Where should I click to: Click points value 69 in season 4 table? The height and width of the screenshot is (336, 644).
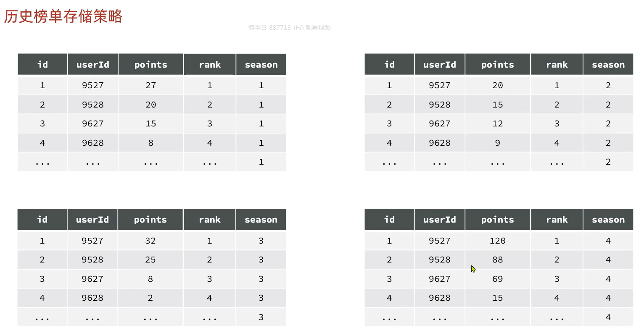coord(498,279)
